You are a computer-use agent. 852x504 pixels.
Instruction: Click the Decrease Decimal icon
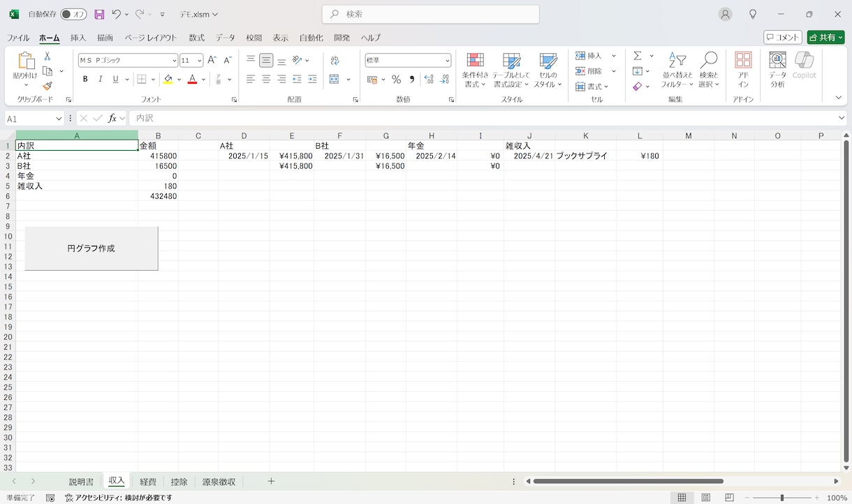click(x=444, y=80)
